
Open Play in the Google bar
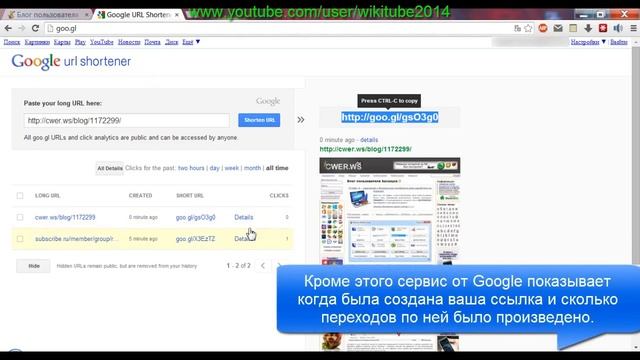tap(80, 42)
